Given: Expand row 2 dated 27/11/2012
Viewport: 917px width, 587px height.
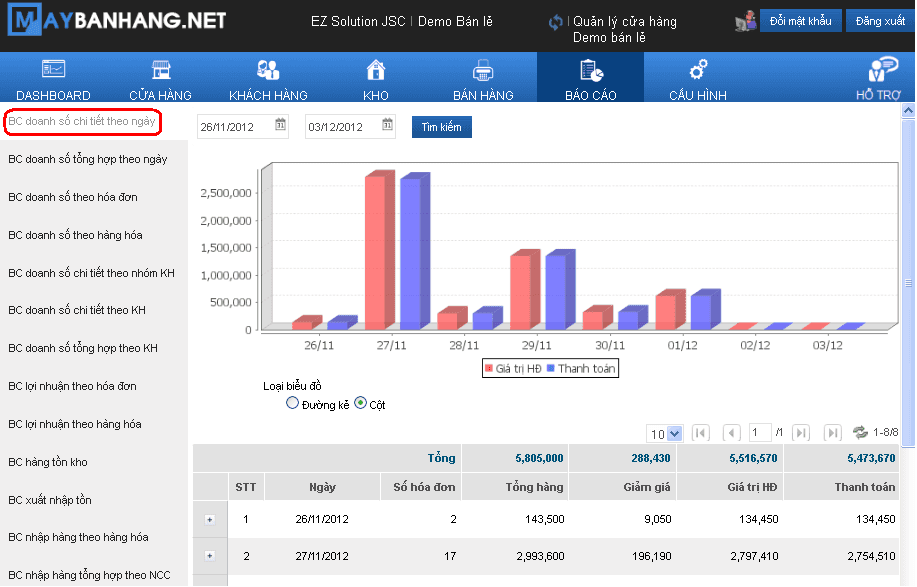Looking at the screenshot, I should [x=210, y=556].
